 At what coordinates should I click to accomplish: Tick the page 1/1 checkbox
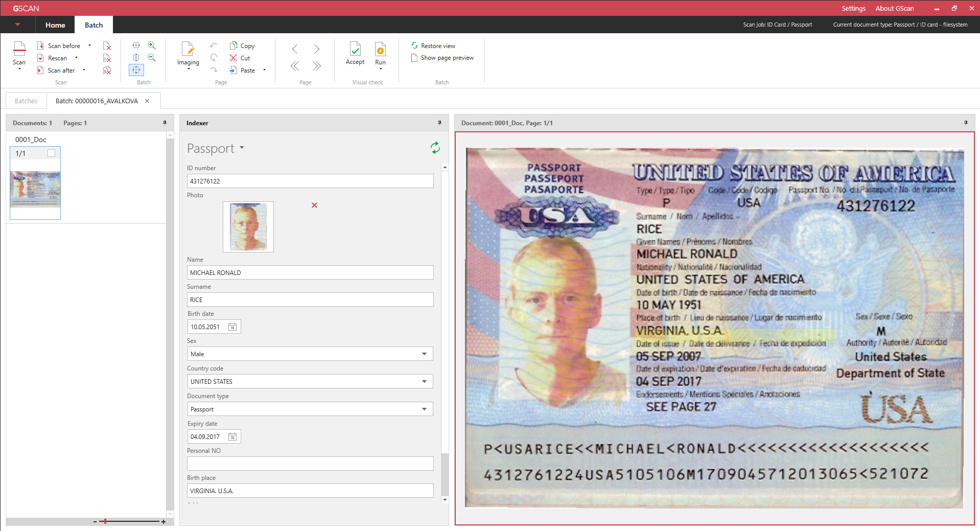click(x=51, y=153)
